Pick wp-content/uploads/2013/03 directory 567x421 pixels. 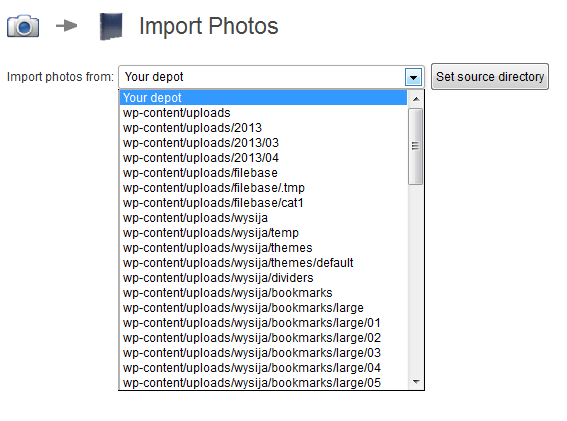[x=263, y=143]
